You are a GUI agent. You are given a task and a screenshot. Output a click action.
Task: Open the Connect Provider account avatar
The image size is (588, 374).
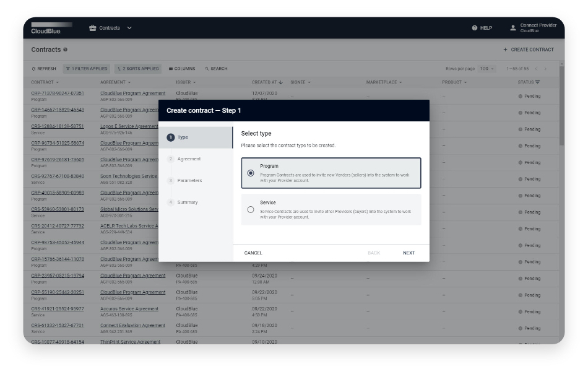tap(513, 28)
